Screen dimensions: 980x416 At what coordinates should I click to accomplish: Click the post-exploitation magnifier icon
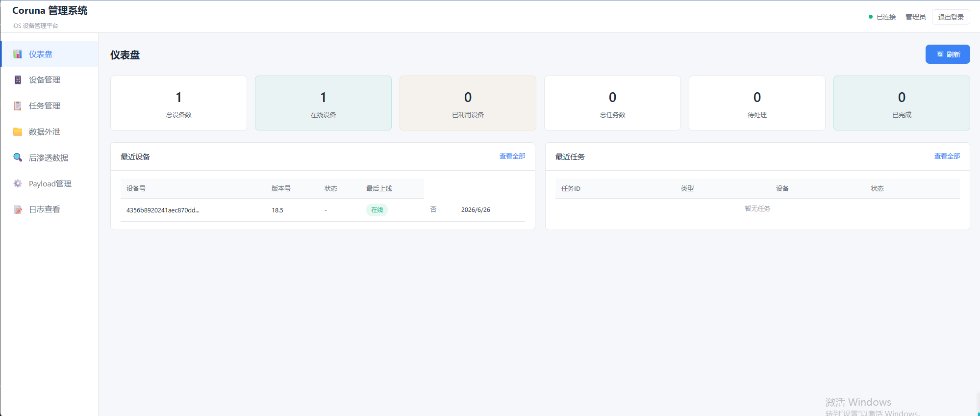(x=18, y=157)
